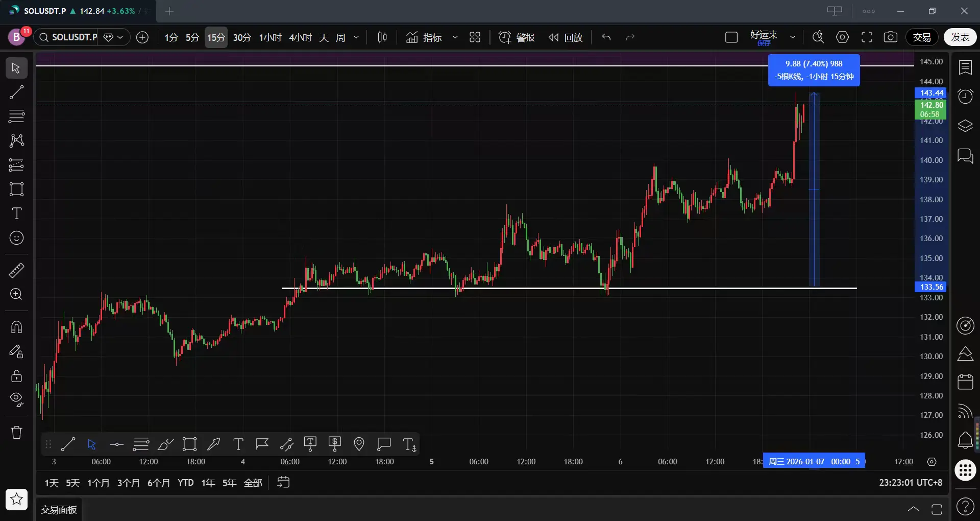Open the 指标 indicators dialog
The image size is (980, 521).
(424, 37)
